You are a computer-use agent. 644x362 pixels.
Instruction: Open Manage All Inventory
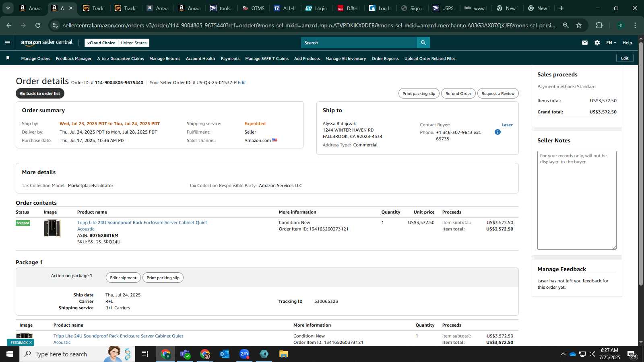(x=346, y=59)
